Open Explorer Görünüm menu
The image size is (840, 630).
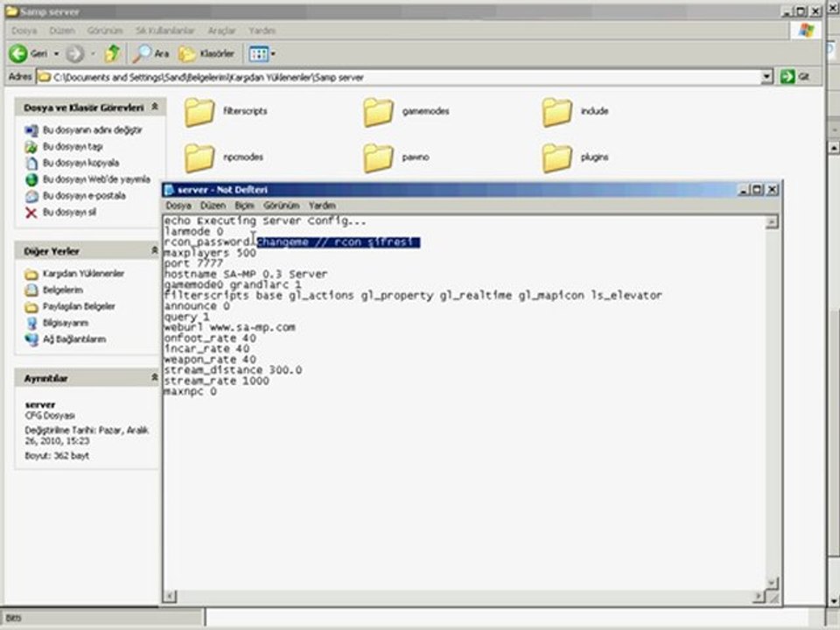click(x=105, y=31)
